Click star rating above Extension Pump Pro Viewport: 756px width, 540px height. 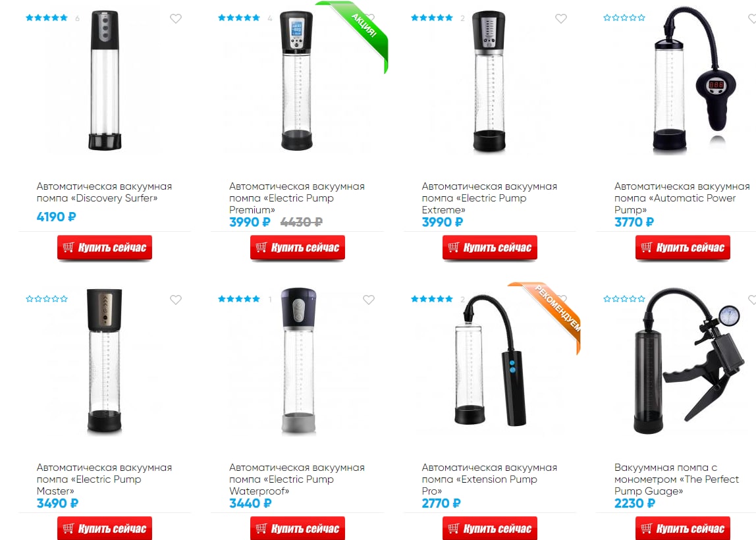(x=431, y=299)
